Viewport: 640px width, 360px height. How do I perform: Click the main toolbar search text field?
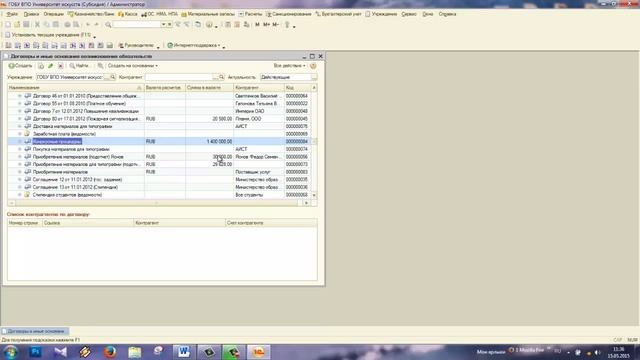coord(137,24)
